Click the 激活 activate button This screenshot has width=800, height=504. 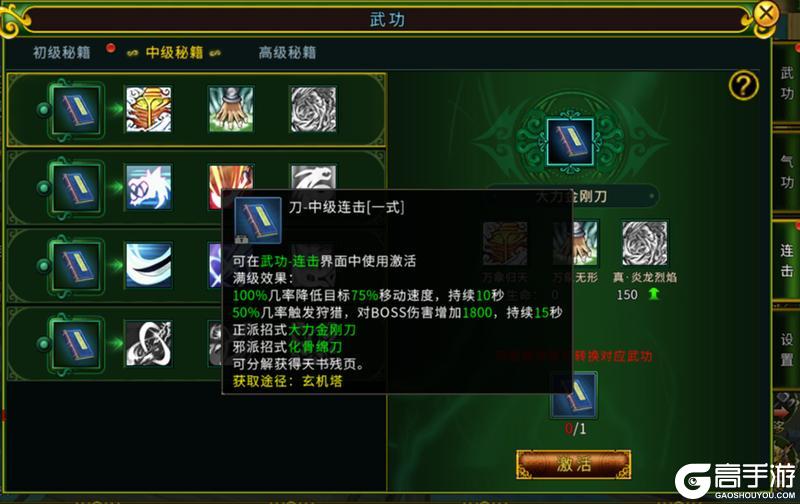tap(574, 464)
